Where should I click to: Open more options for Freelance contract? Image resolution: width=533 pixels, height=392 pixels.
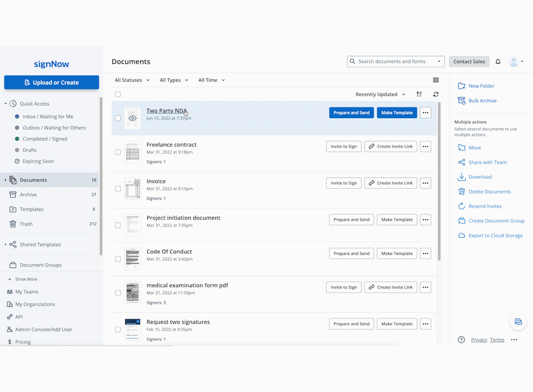(x=425, y=147)
